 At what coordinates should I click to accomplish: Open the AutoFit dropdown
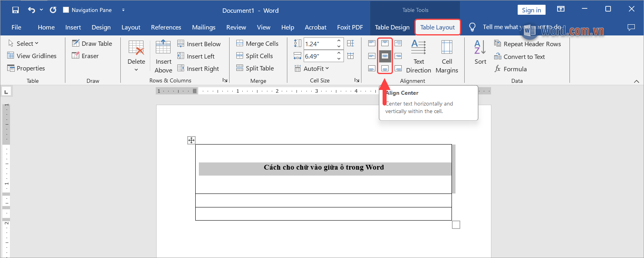[x=312, y=68]
